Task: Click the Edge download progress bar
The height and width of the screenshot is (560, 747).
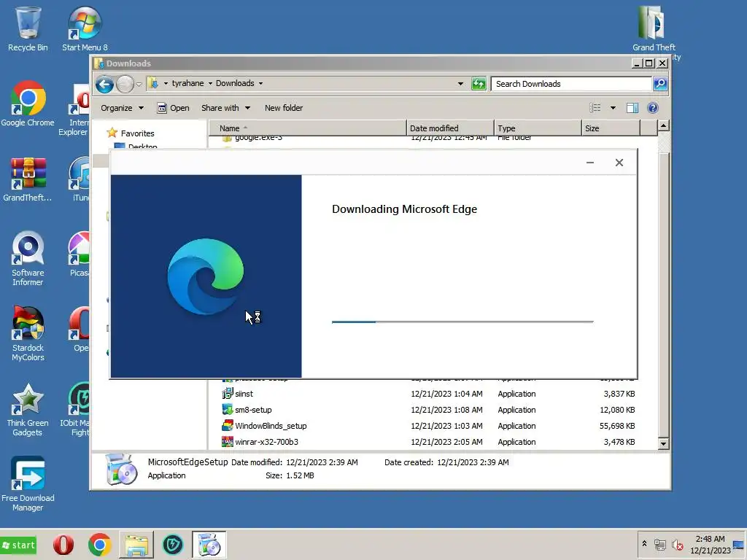Action: (462, 322)
